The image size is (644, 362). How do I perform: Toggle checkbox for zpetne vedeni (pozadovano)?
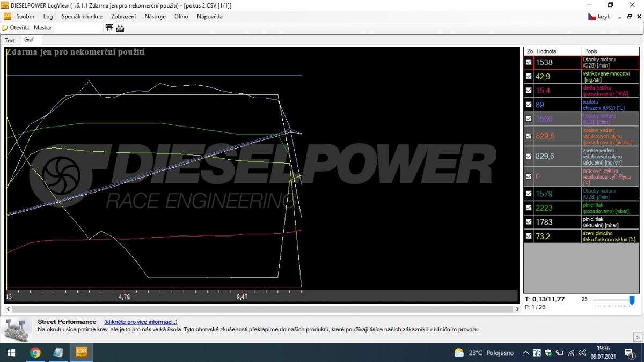point(529,136)
